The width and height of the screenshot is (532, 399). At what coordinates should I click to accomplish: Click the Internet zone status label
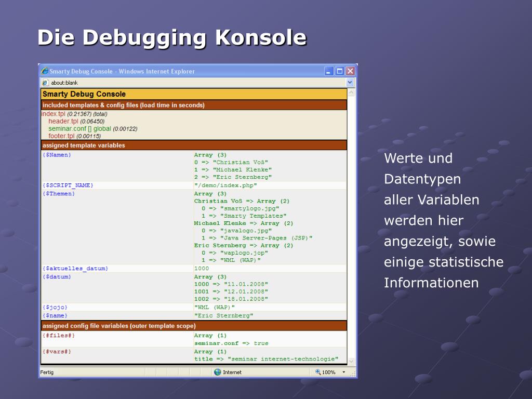[232, 372]
